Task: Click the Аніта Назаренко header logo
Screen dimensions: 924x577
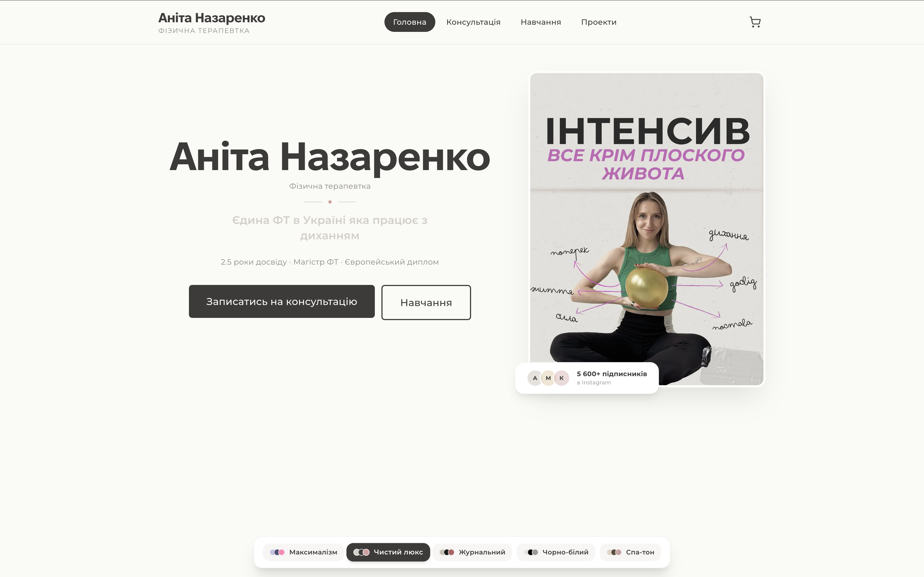Action: pyautogui.click(x=211, y=23)
